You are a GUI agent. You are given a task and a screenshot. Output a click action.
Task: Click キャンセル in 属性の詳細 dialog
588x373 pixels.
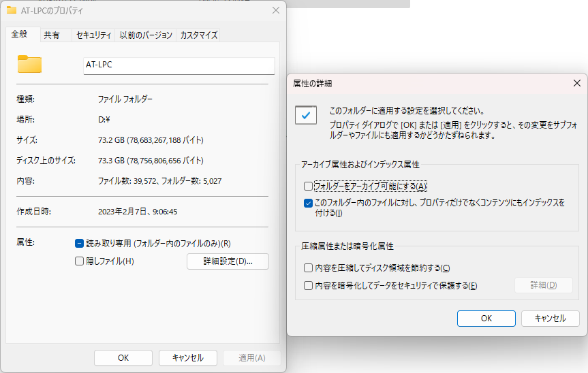click(x=550, y=319)
